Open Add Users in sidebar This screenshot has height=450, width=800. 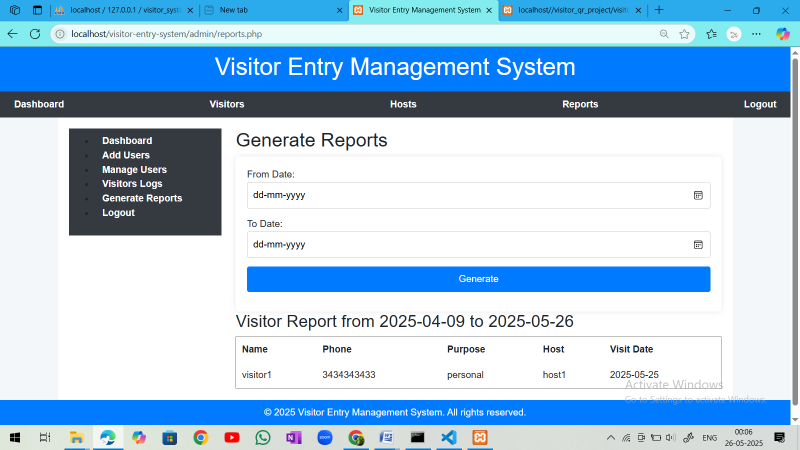point(126,155)
